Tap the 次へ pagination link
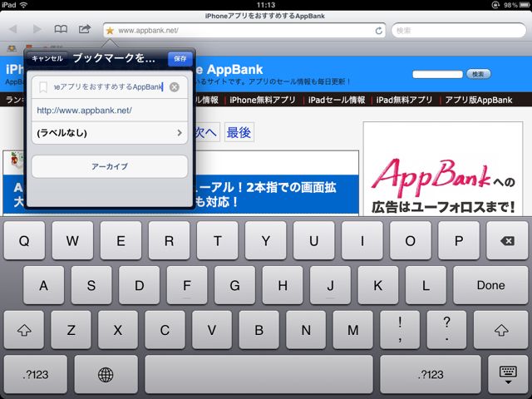Viewport: 532px width, 399px height. click(206, 132)
